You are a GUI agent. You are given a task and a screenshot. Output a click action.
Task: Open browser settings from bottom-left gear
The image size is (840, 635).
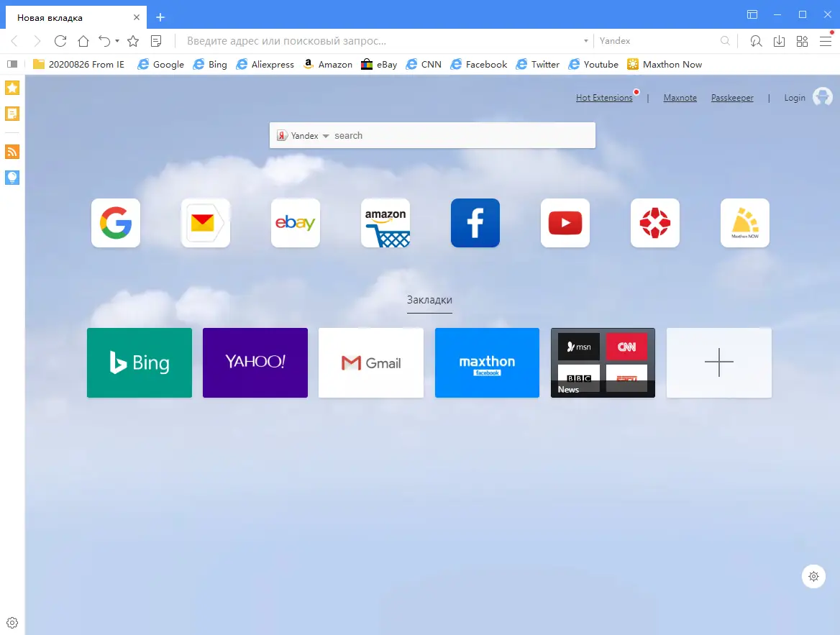pyautogui.click(x=12, y=622)
